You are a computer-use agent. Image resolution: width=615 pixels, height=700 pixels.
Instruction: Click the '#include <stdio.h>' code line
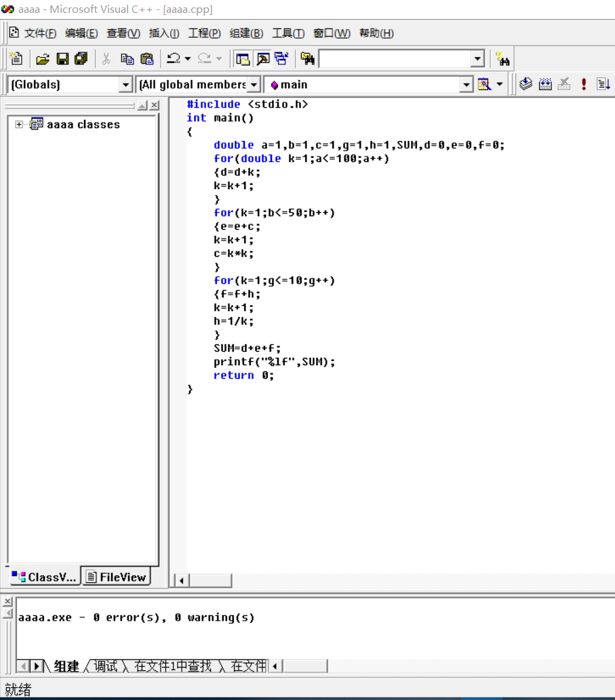247,104
